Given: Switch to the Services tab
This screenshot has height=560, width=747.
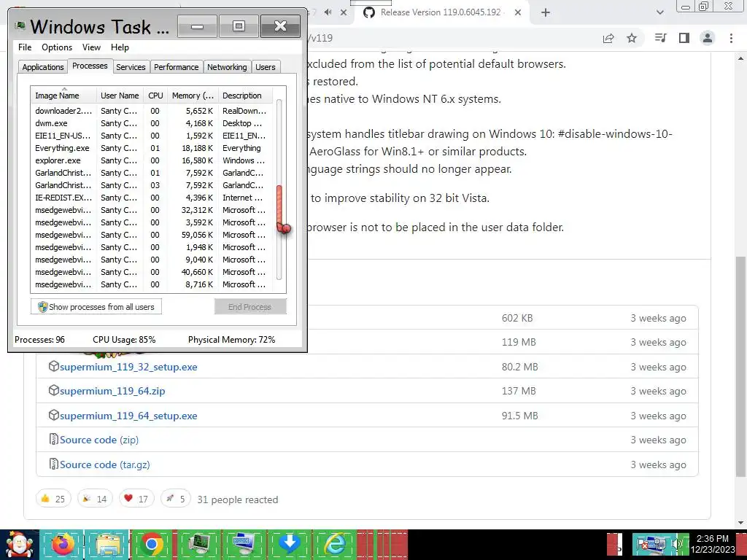Looking at the screenshot, I should [x=131, y=67].
